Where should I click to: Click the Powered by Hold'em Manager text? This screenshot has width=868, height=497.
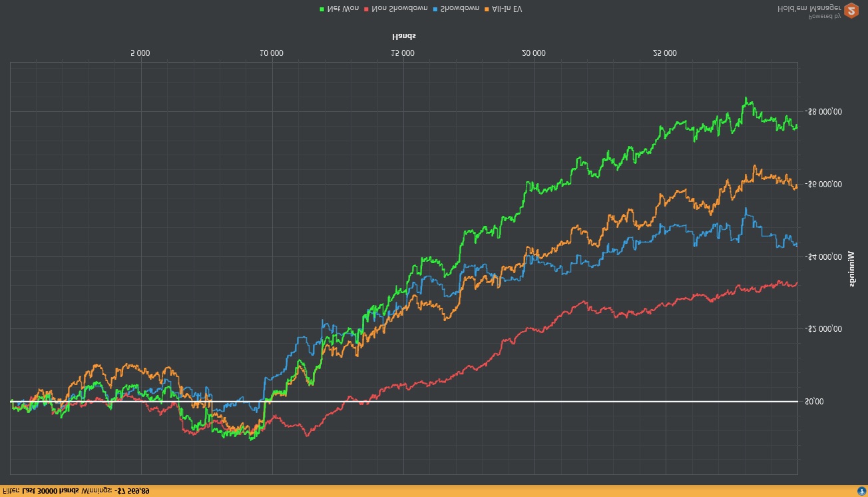[807, 11]
